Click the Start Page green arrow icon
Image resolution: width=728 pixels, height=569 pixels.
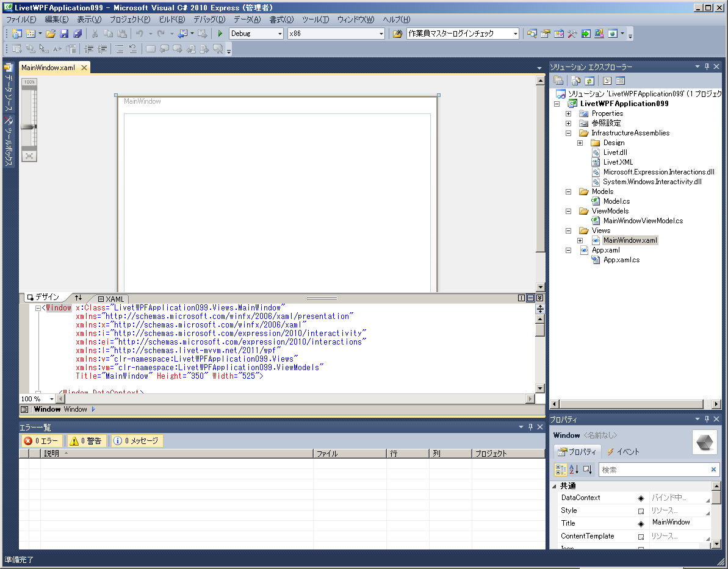(586, 34)
